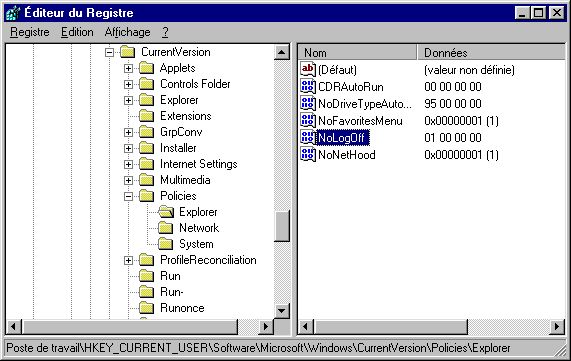The image size is (571, 361).
Task: Click values pane scroll left arrow
Action: pos(306,327)
